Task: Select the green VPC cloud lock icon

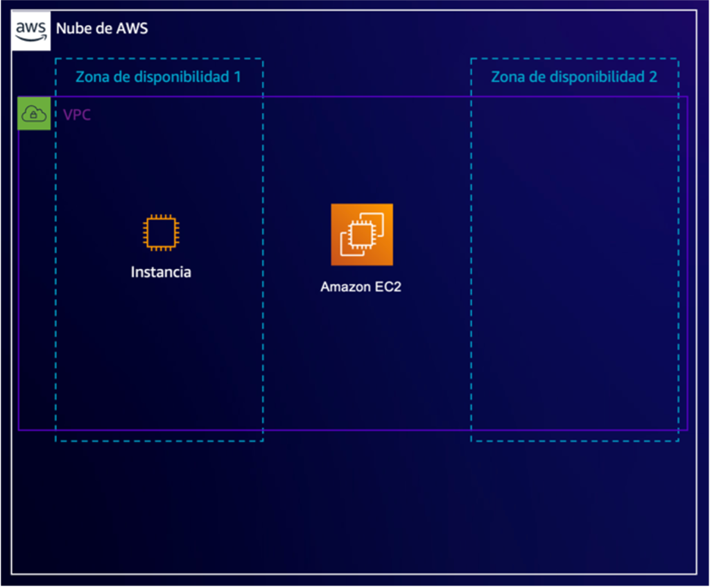Action: pyautogui.click(x=34, y=113)
